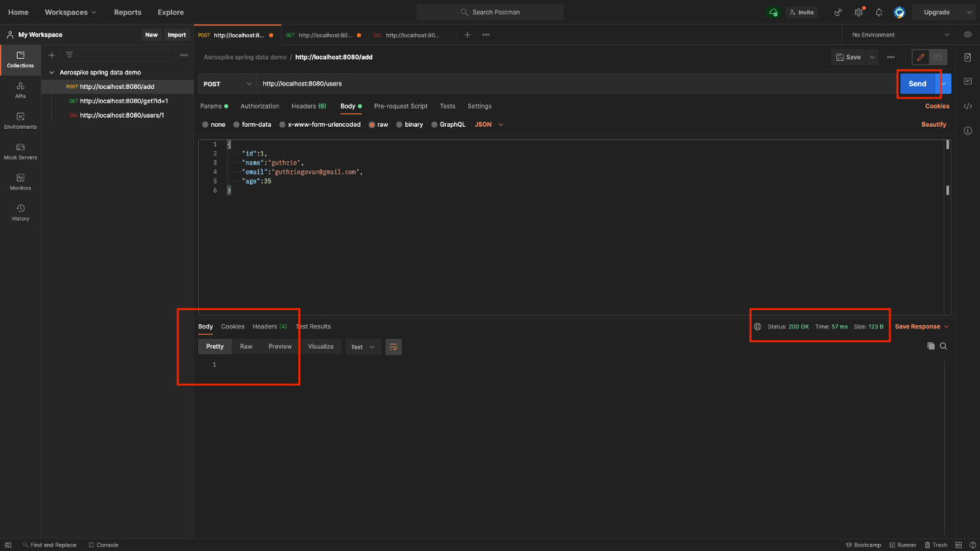Screen dimensions: 980x551
Task: Open the Save Response dropdown
Action: [922, 326]
